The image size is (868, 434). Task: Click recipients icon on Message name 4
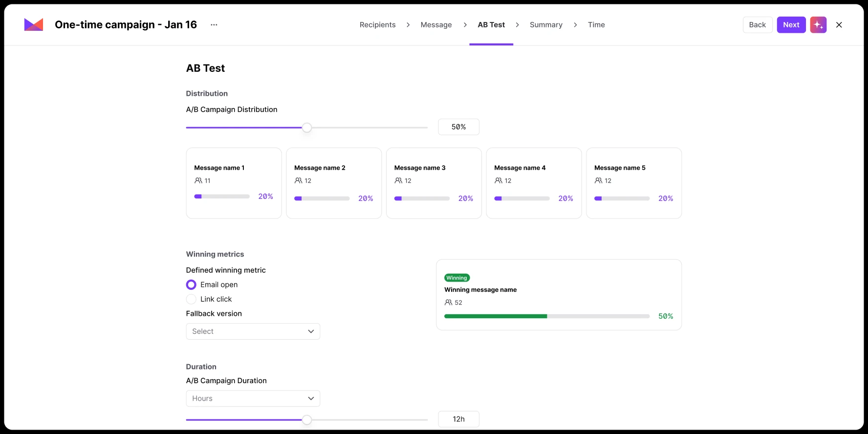pos(499,180)
